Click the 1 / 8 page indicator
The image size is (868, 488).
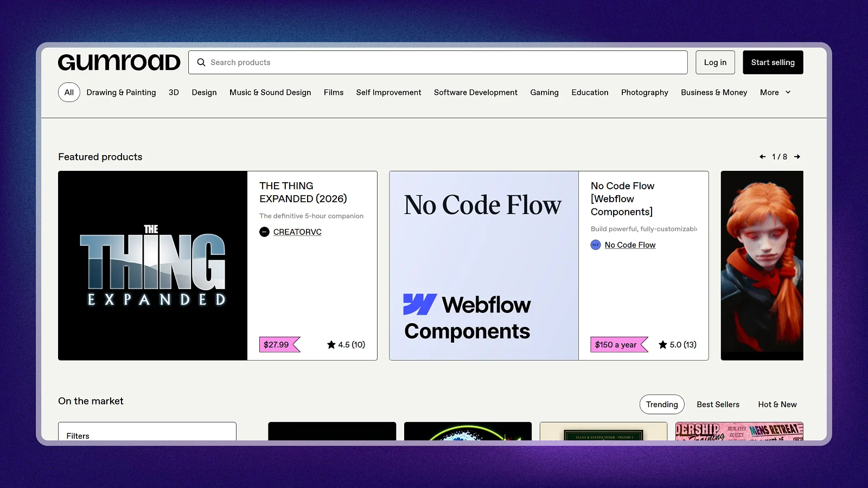tap(780, 157)
